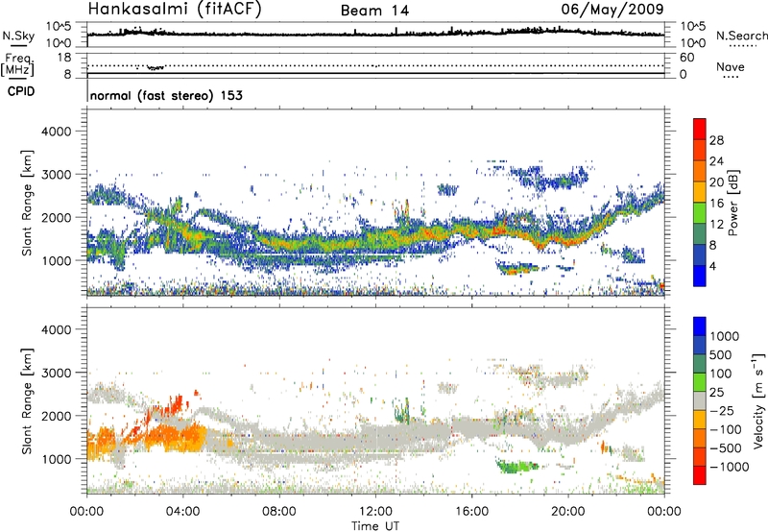Select the Freq. [MHz] axis label
768x532 pixels.
[18, 65]
